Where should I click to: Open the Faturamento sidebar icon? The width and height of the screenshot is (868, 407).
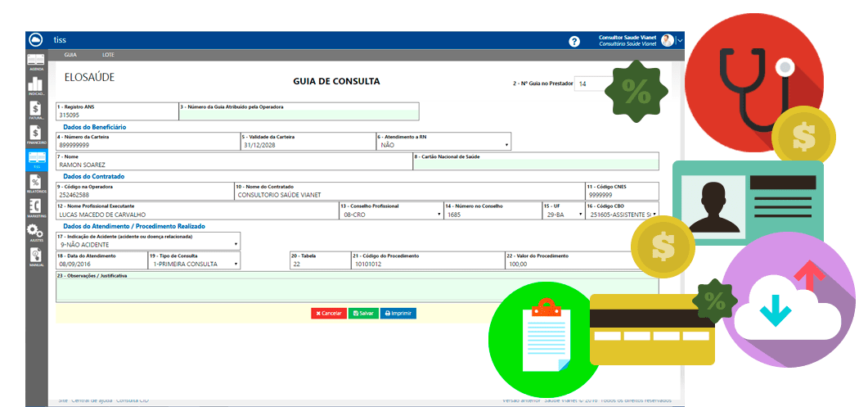coord(36,111)
